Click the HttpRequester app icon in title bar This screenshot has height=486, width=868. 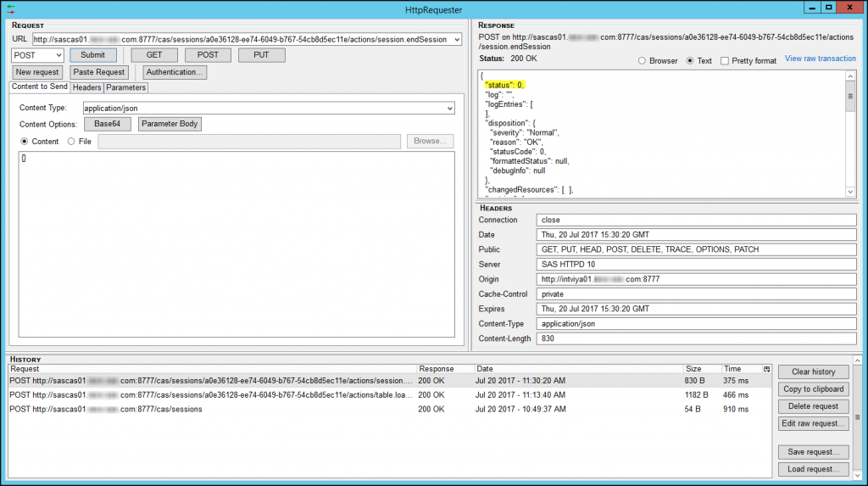coord(10,8)
